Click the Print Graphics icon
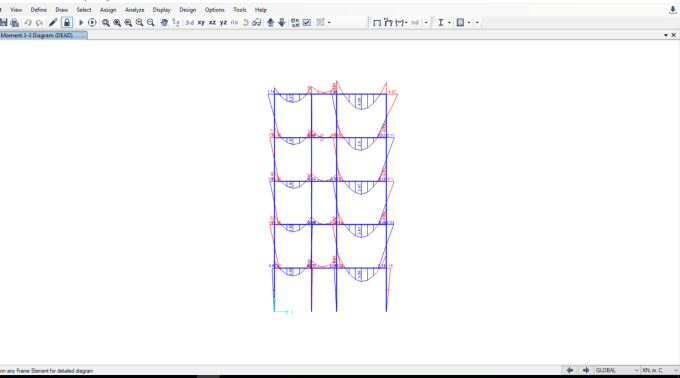The width and height of the screenshot is (680, 378). [15, 23]
